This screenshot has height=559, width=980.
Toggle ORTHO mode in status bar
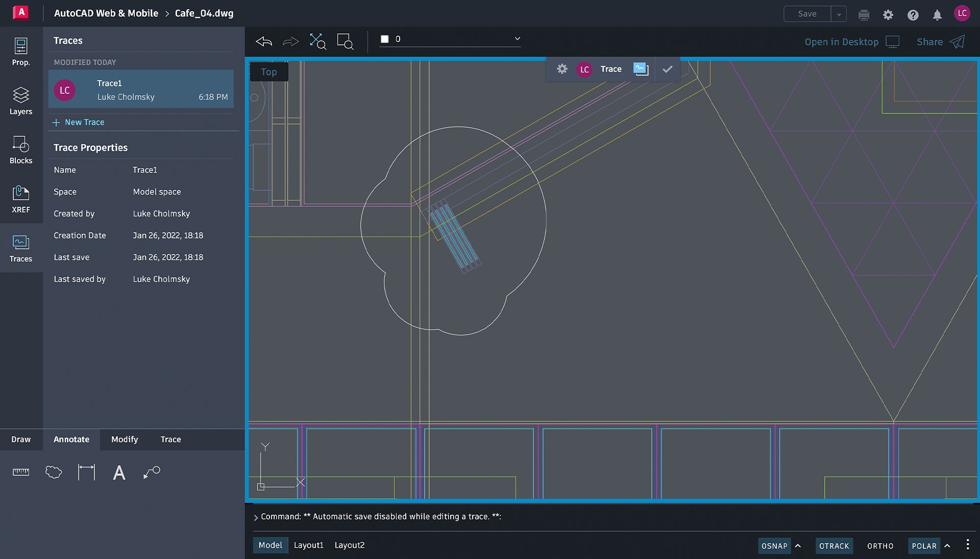(x=880, y=546)
